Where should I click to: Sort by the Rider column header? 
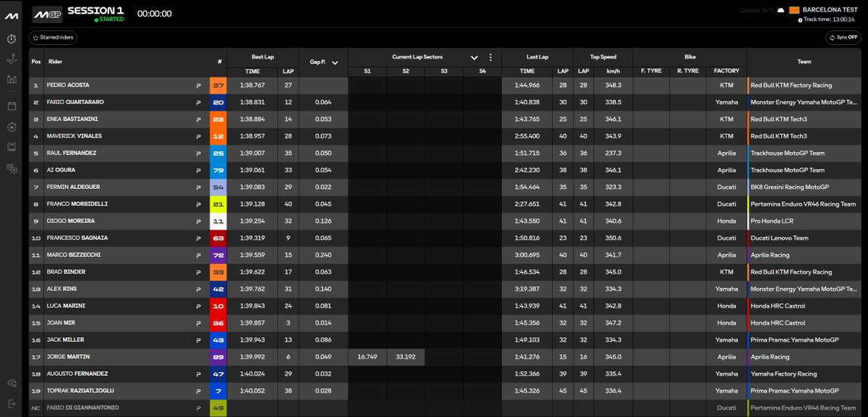55,62
